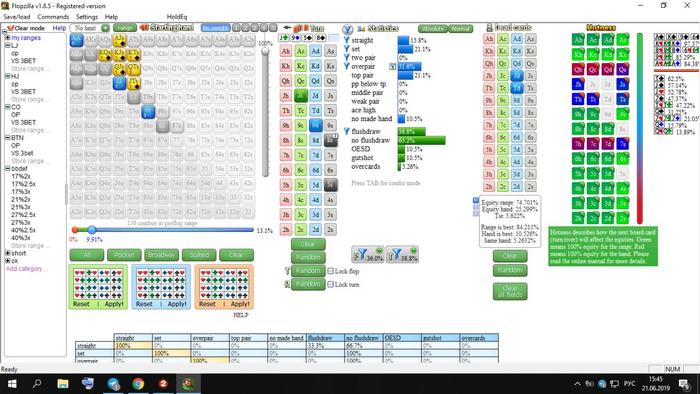Toggle the flushdraw filter funnel icon
The width and height of the screenshot is (700, 394).
(346, 131)
